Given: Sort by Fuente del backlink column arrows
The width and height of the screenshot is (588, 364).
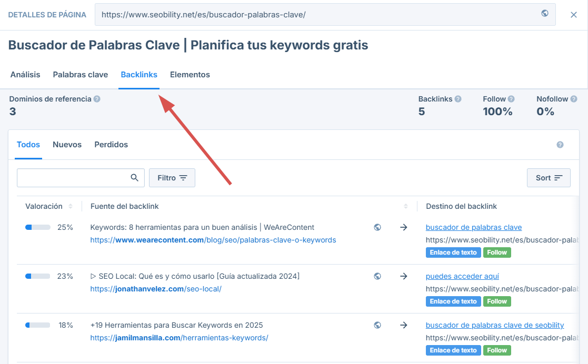Looking at the screenshot, I should pyautogui.click(x=406, y=206).
